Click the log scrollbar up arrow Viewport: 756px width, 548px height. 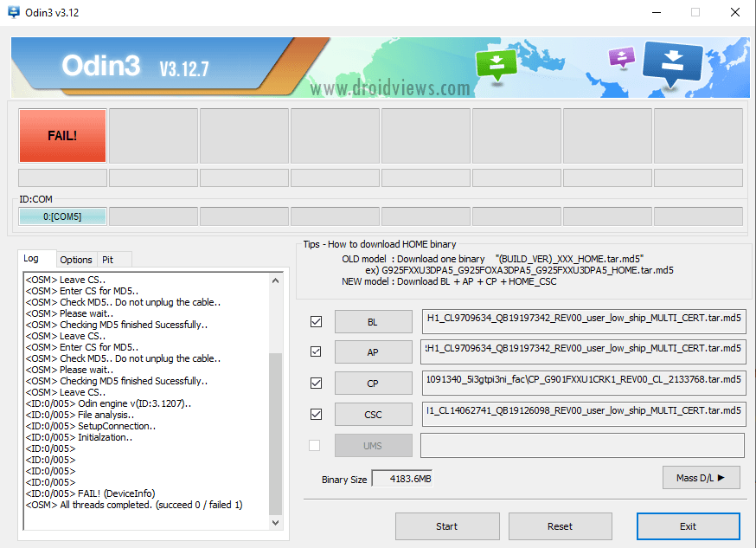click(275, 280)
